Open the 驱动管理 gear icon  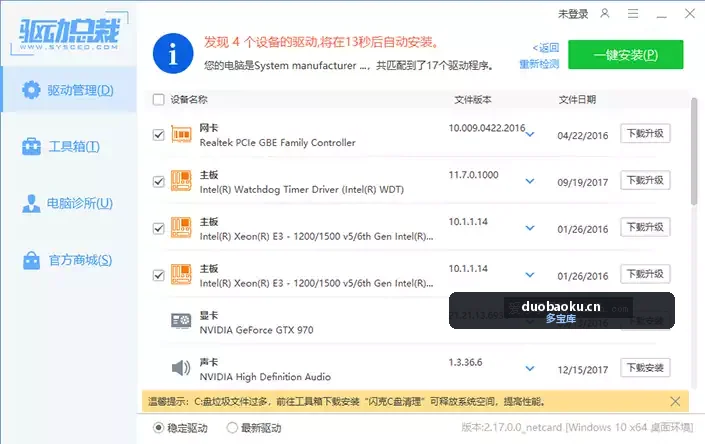coord(31,90)
